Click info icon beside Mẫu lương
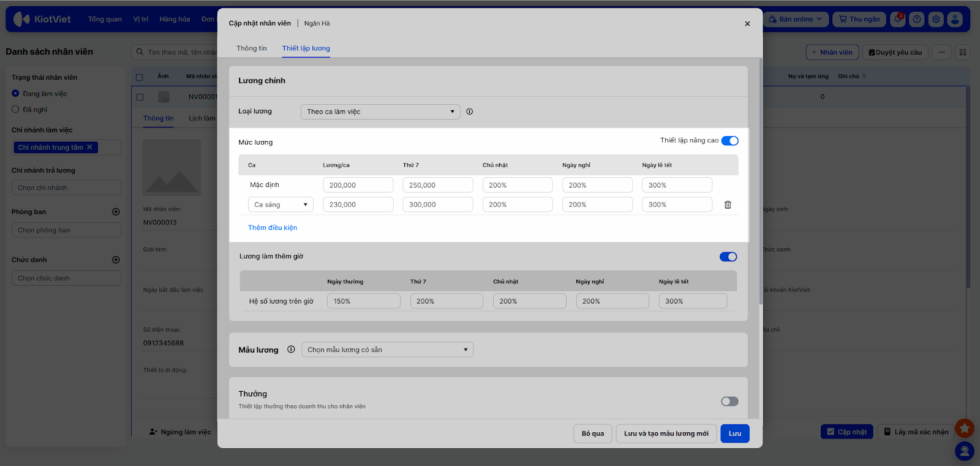This screenshot has width=980, height=466. [291, 349]
